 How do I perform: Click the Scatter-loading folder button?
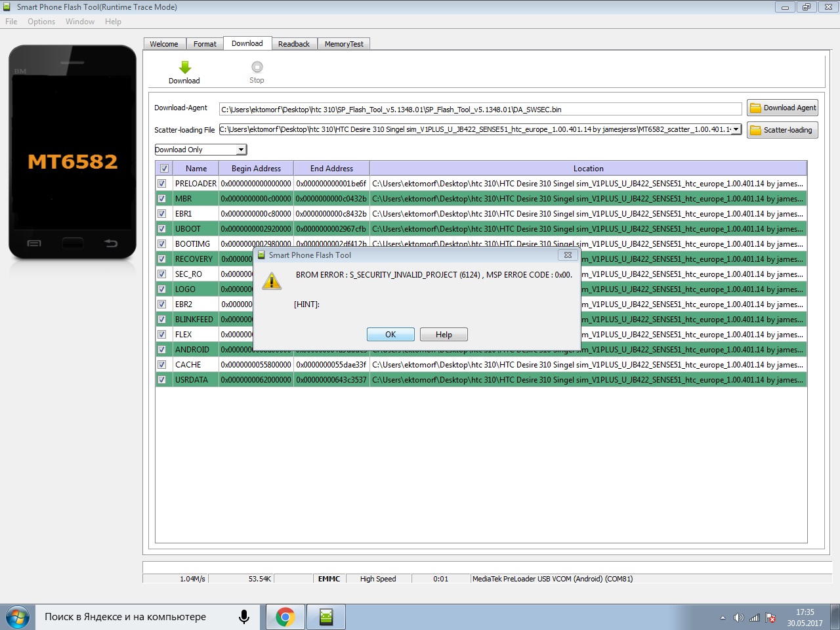click(x=782, y=130)
